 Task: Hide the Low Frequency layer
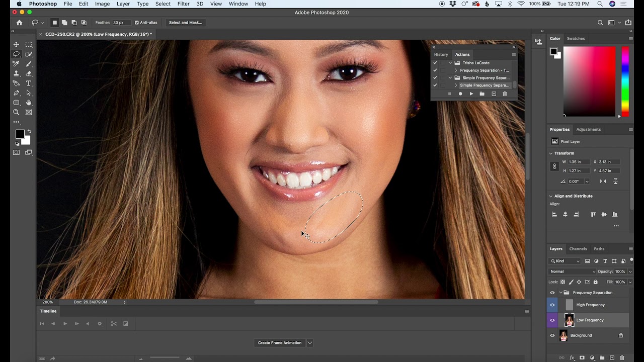[552, 320]
